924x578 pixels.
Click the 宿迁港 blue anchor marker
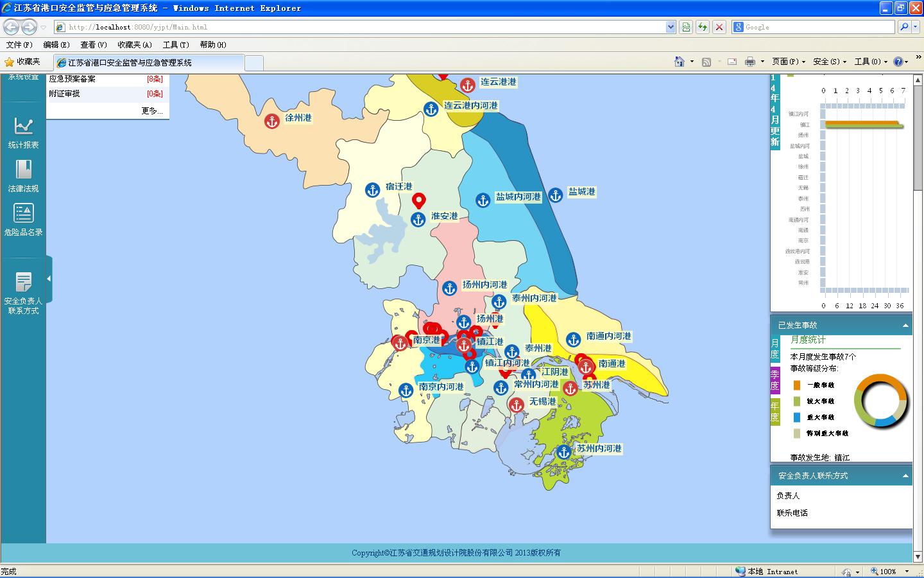372,189
